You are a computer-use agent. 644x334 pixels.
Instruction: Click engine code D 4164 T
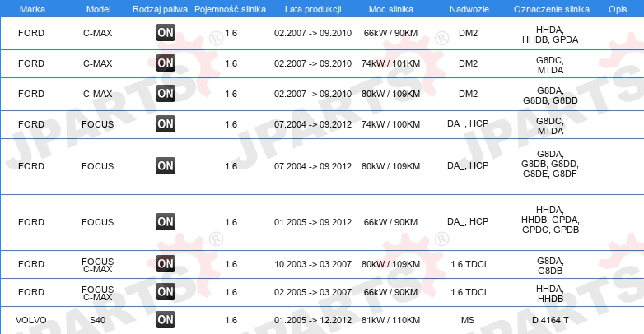pyautogui.click(x=550, y=320)
